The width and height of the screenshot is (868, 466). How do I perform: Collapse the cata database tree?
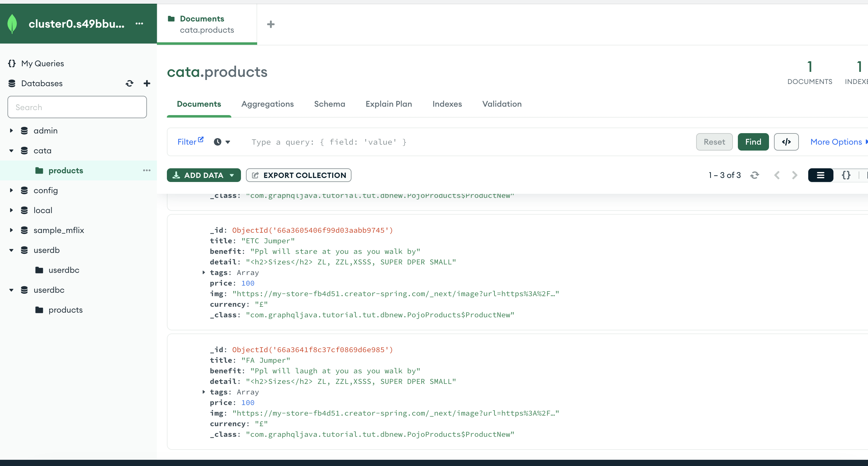pyautogui.click(x=12, y=151)
